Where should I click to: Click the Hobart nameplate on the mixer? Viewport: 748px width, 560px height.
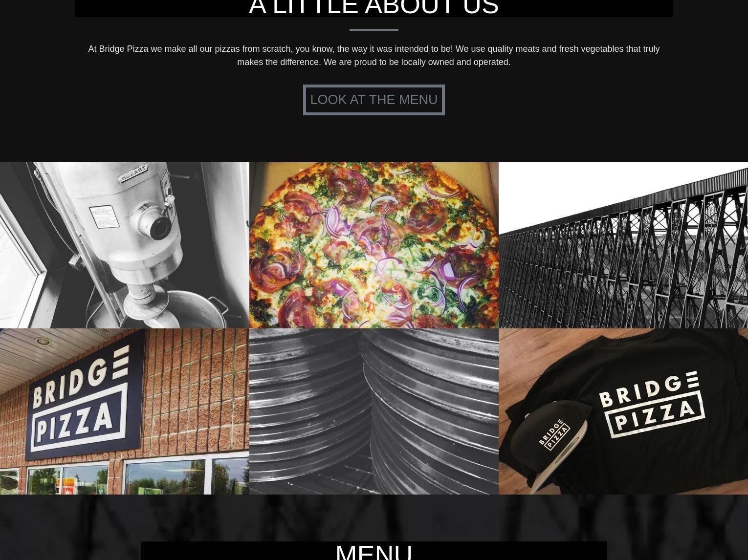click(133, 173)
